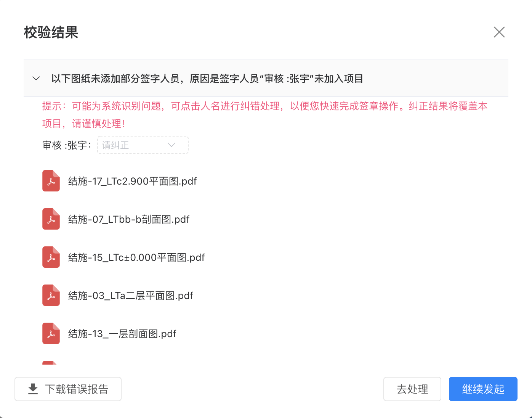Click the download arrow icon for the error report

pyautogui.click(x=33, y=389)
